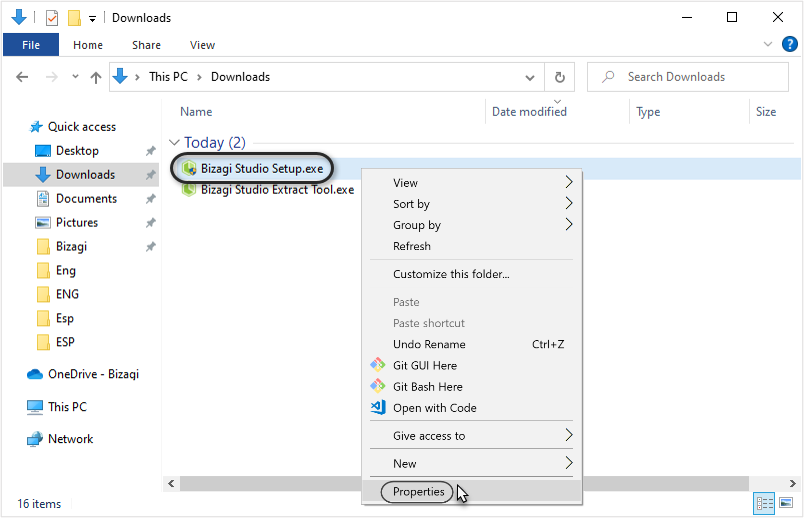
Task: Expand the ribbon with the chevron
Action: 768,45
